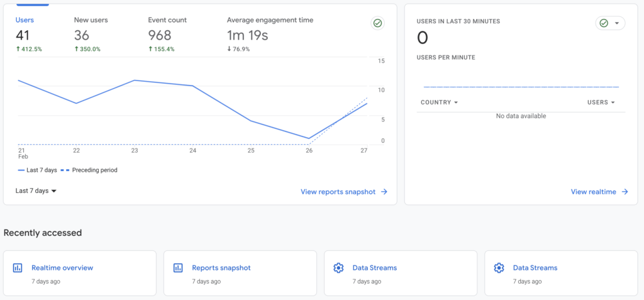Follow the View realtime link
The height and width of the screenshot is (300, 644).
593,192
